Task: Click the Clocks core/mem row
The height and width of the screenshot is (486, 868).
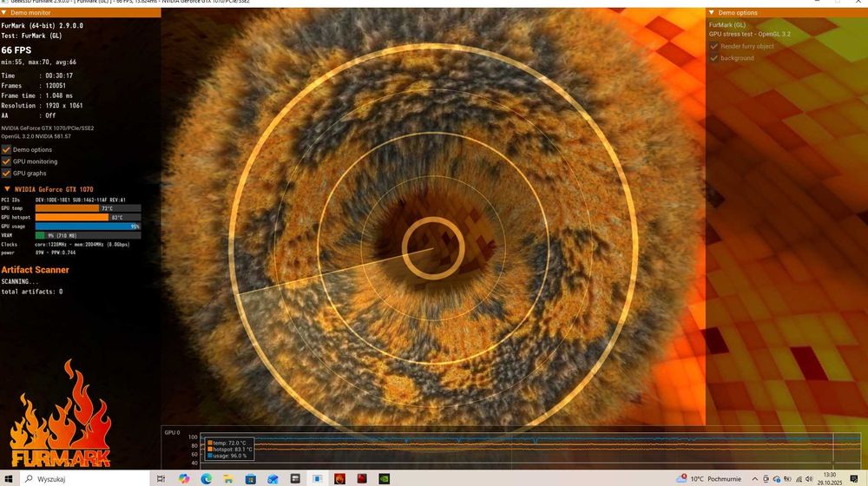Action: pos(65,244)
